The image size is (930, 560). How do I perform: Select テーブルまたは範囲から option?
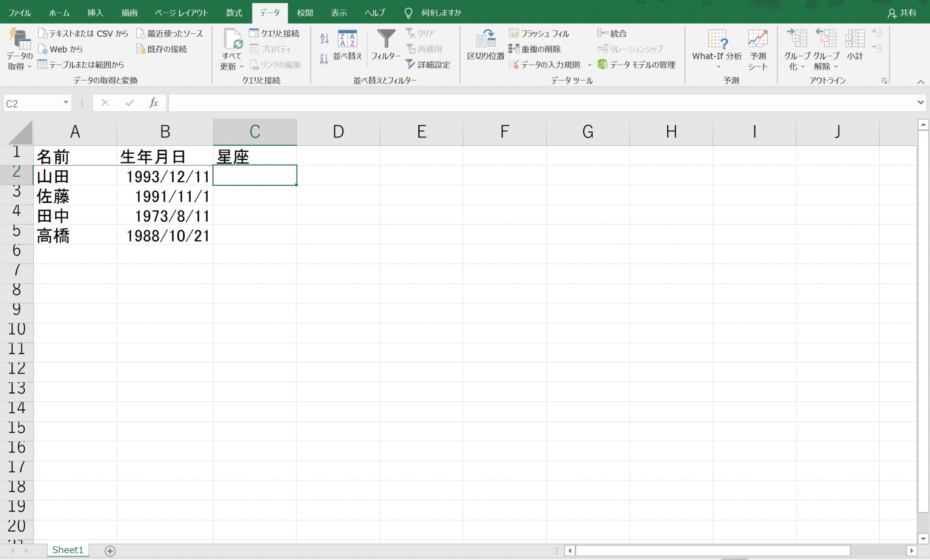(x=81, y=65)
